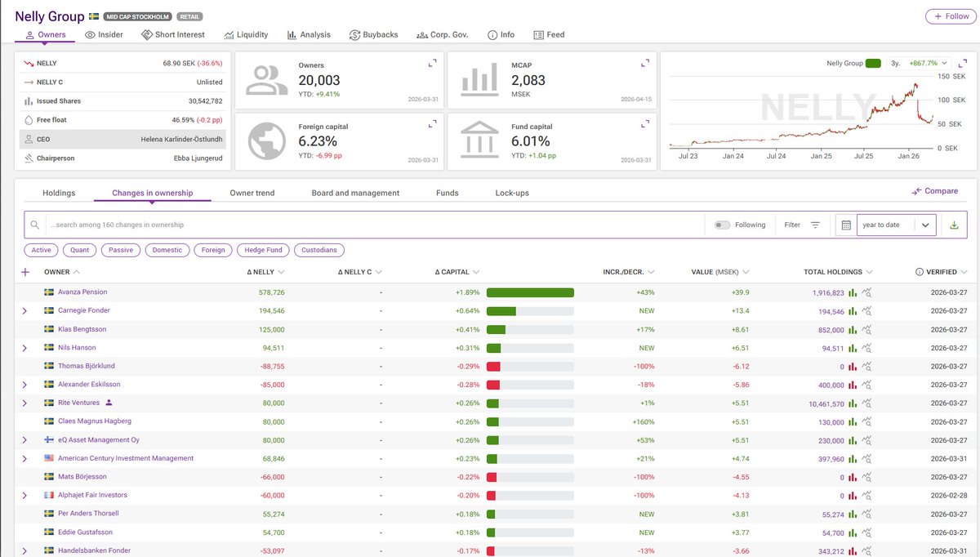Click the Follow button
Viewport: 980px width, 557px height.
pos(950,16)
